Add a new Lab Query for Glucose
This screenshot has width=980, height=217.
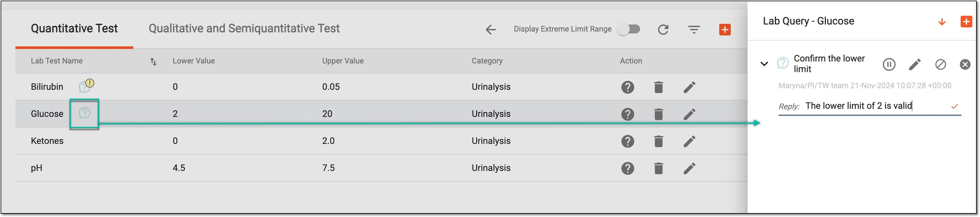[966, 22]
